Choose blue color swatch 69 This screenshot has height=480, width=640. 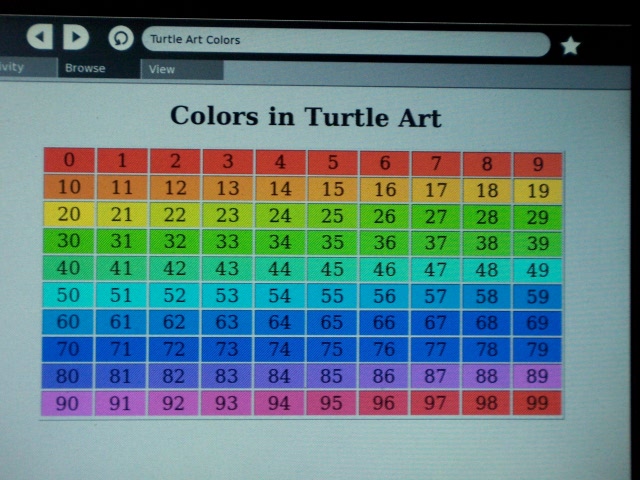[538, 323]
